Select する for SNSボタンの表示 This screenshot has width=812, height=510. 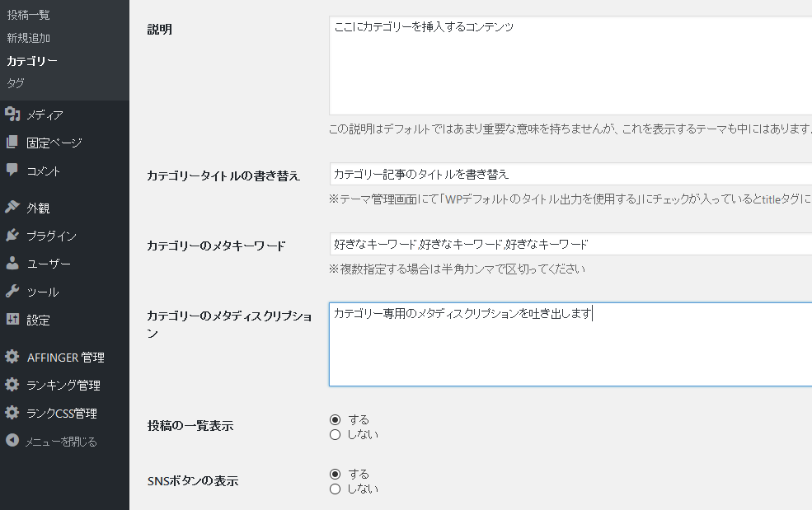tap(335, 475)
